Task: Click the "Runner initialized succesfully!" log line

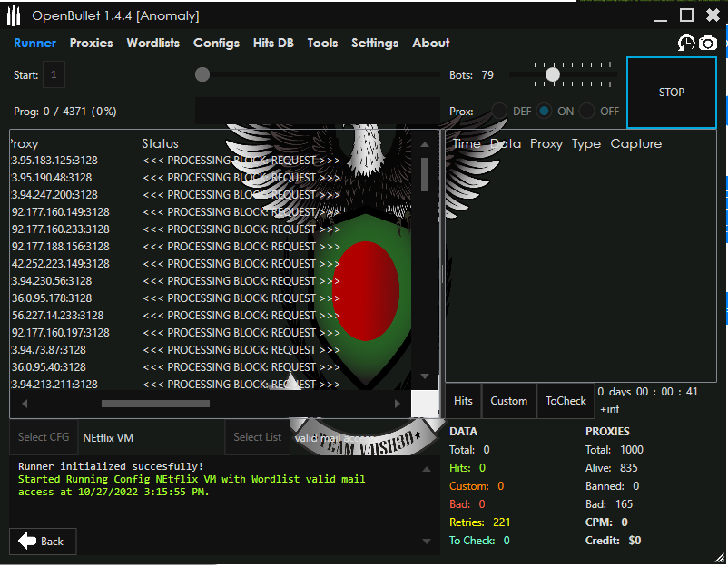Action: coord(111,466)
